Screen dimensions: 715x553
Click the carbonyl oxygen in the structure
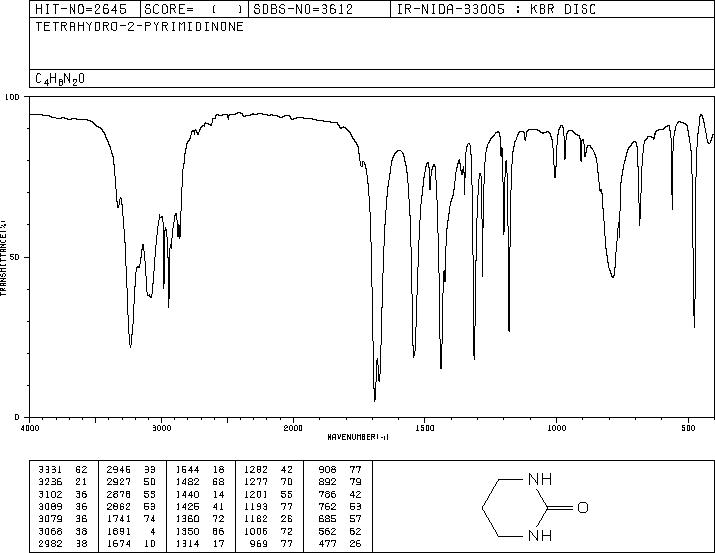pos(583,507)
